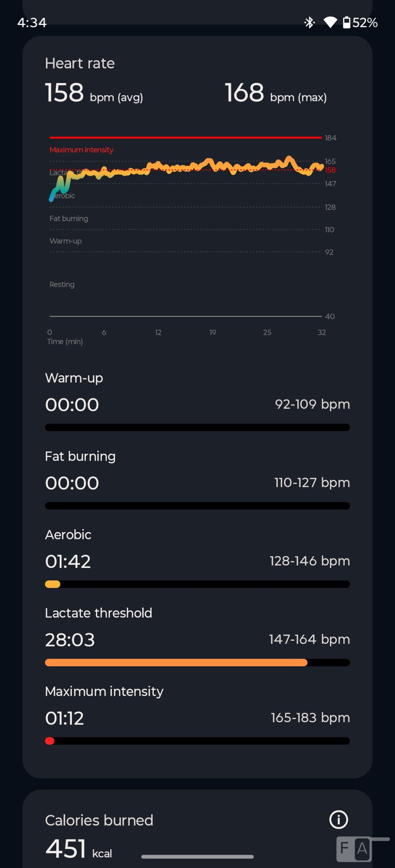Tap the bottom navigation gesture handle
The width and height of the screenshot is (395, 868).
[197, 857]
